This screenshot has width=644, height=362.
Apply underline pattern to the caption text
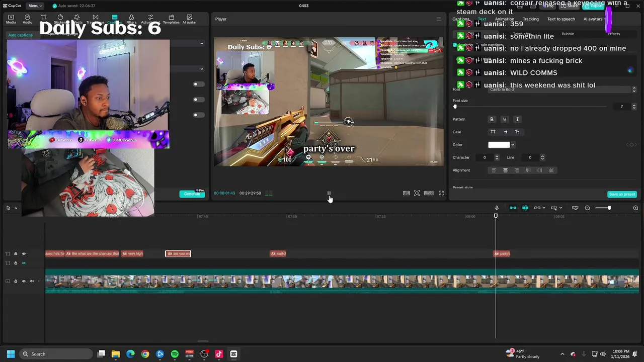pyautogui.click(x=505, y=119)
